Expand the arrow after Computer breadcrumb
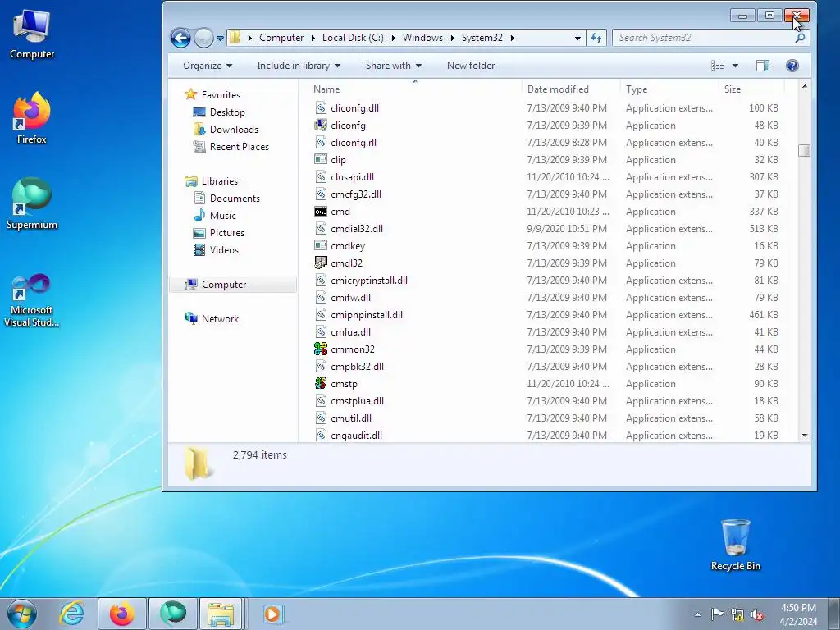 313,38
